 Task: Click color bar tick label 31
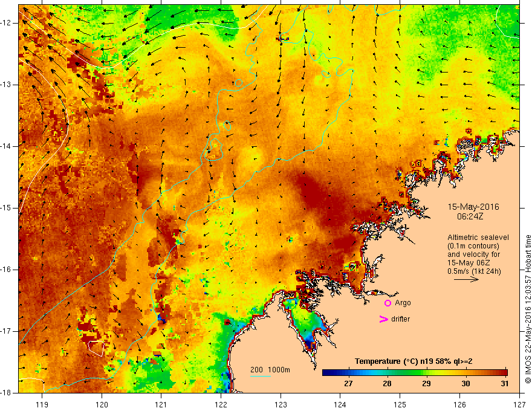[x=505, y=384]
